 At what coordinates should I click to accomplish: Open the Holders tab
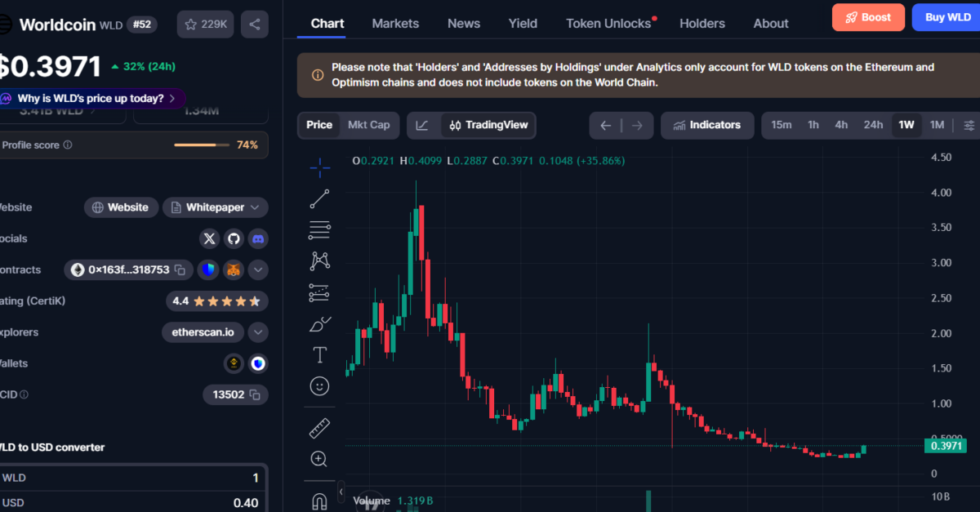702,24
